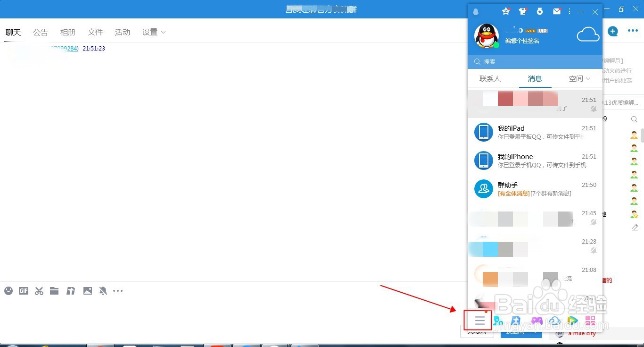Switch to the 消息 tab
Screen dimensions: 644x347
(x=535, y=79)
